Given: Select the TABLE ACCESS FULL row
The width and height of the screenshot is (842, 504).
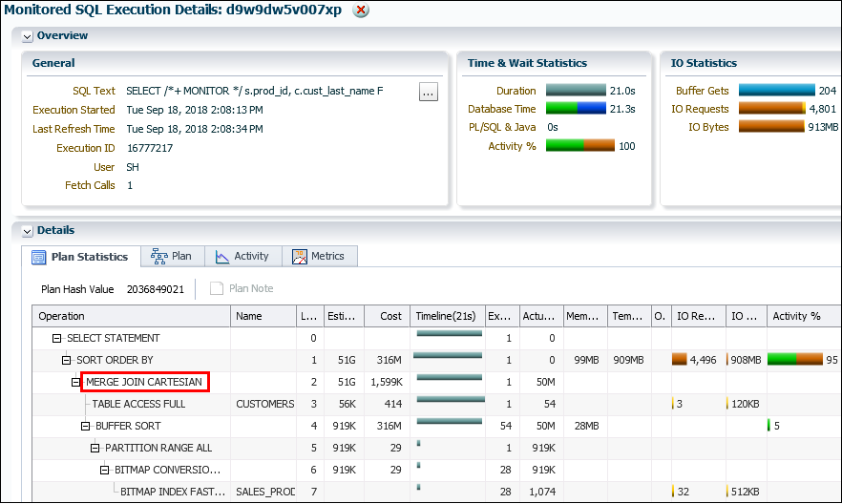Looking at the screenshot, I should (436, 404).
